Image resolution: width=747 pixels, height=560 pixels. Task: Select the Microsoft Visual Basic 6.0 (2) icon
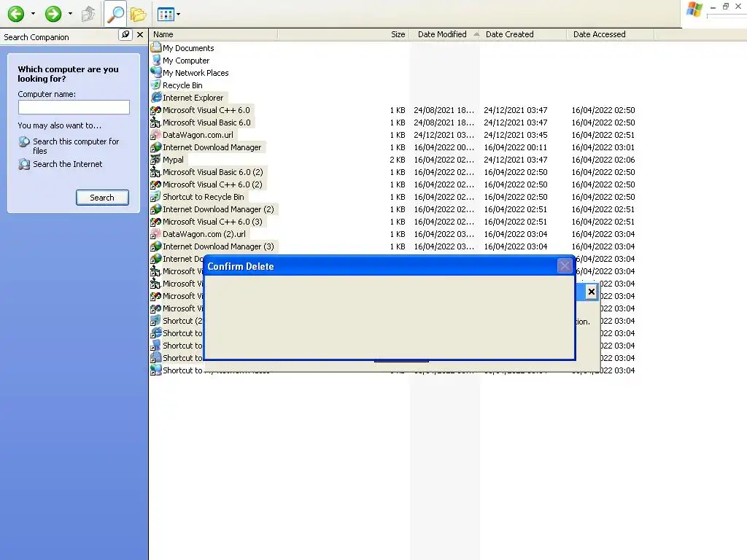pos(156,172)
